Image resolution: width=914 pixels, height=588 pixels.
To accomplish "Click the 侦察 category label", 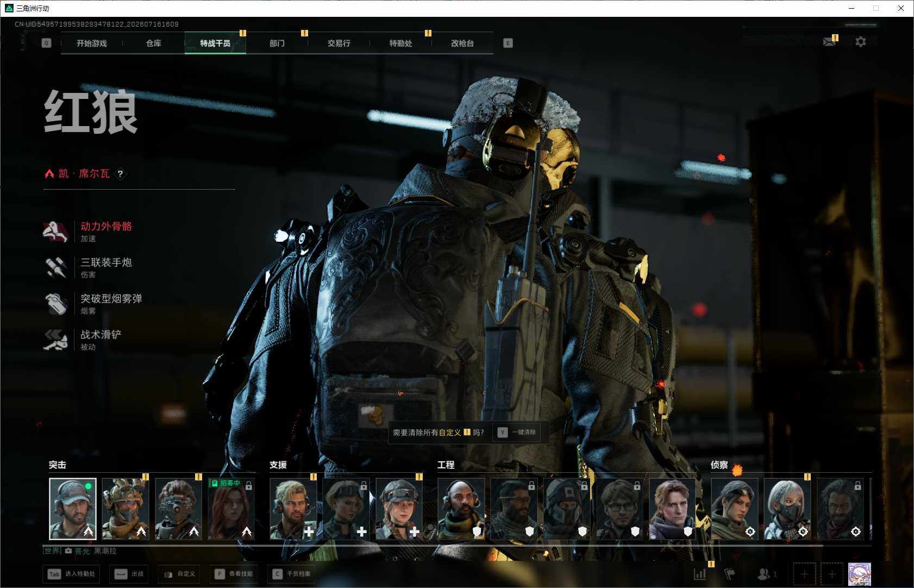I will (x=719, y=465).
